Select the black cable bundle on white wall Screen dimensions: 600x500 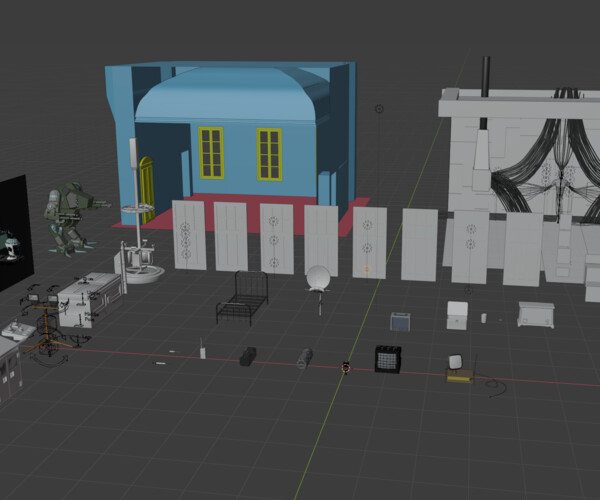[547, 157]
